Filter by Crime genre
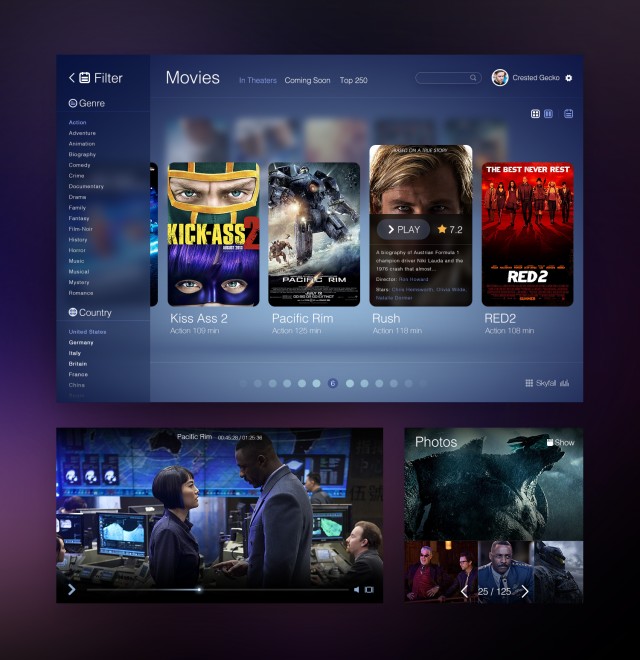640x660 pixels. pyautogui.click(x=76, y=176)
